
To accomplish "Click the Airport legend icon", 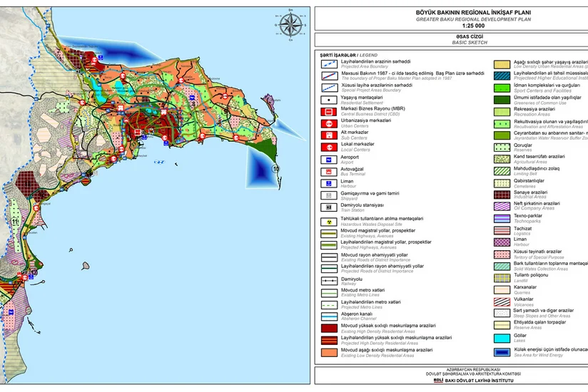I will tap(329, 160).
